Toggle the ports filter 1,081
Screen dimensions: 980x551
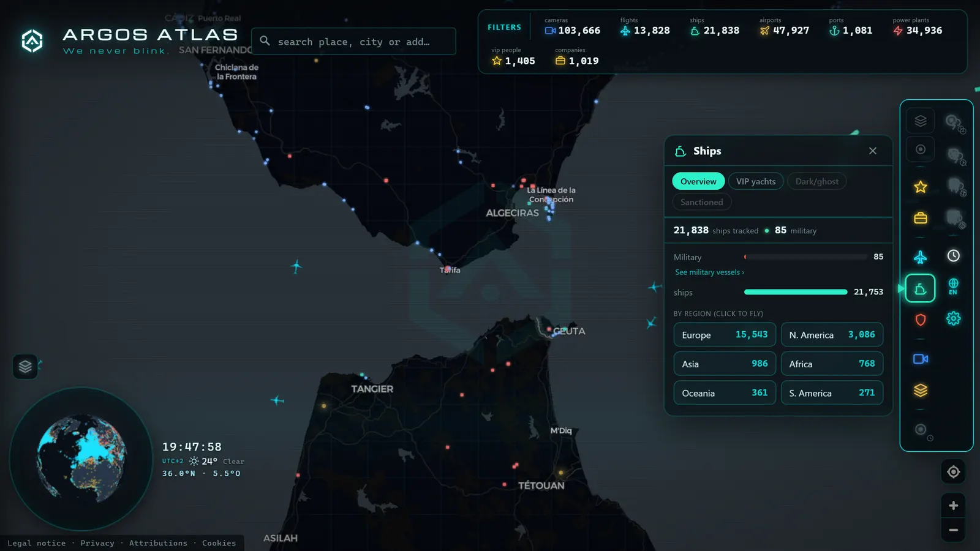coord(851,26)
